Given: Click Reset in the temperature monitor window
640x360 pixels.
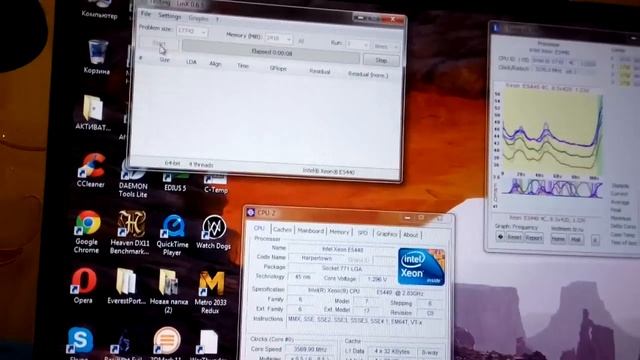Looking at the screenshot, I should pos(514,237).
